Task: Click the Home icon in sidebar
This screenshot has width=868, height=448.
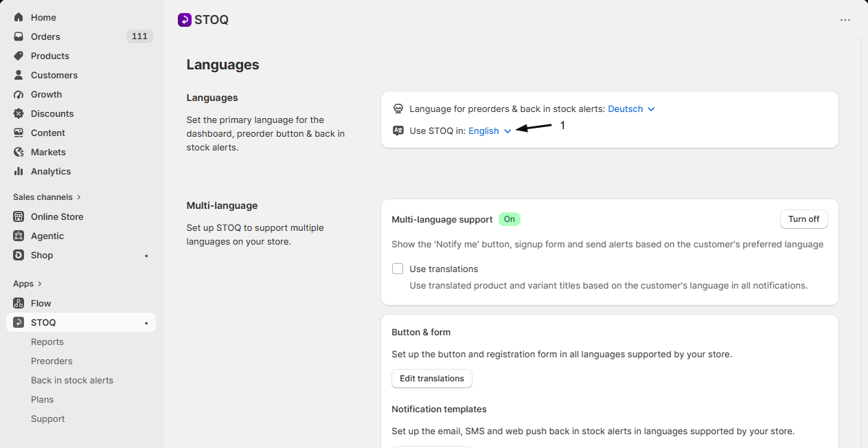Action: (x=19, y=17)
